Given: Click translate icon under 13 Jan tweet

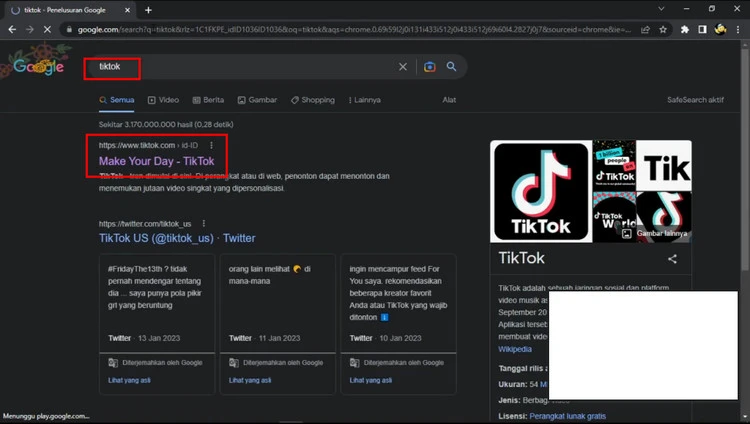Looking at the screenshot, I should pos(113,363).
